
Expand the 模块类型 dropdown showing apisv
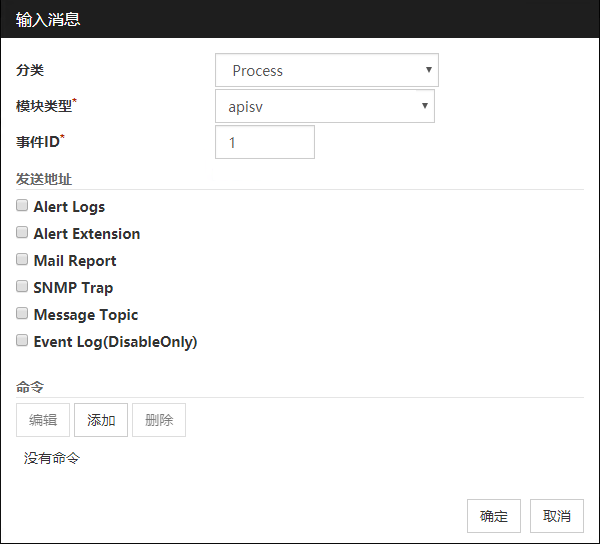[324, 106]
